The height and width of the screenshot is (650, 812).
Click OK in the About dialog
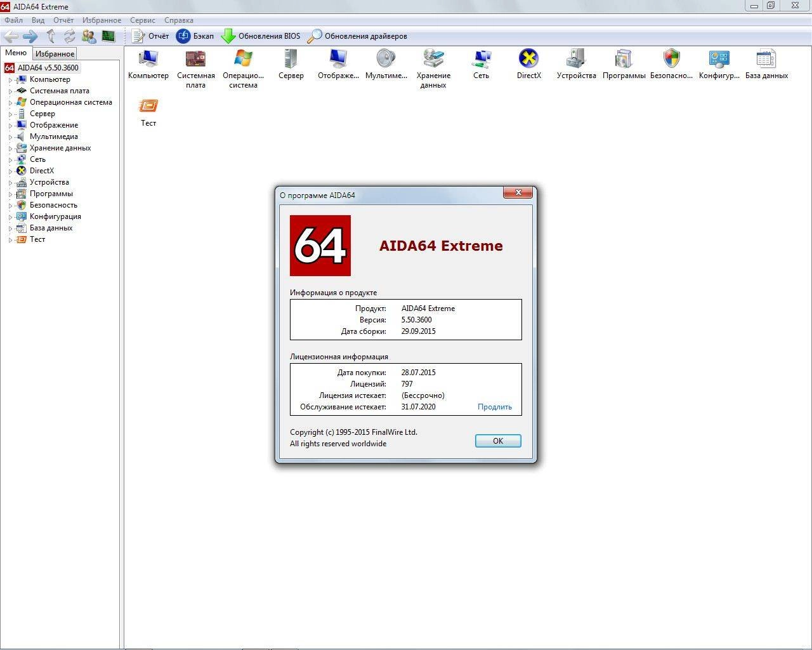point(498,441)
